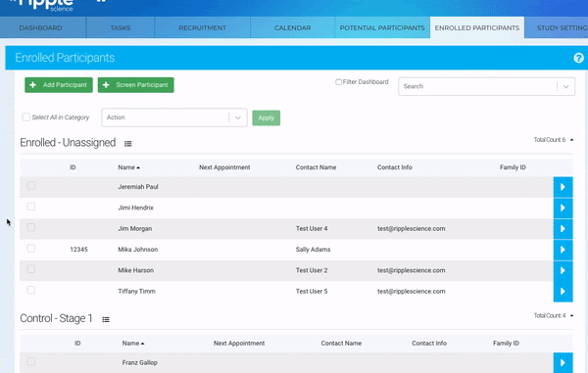The width and height of the screenshot is (588, 373).
Task: Click the name Mika Johnson
Action: 138,250
